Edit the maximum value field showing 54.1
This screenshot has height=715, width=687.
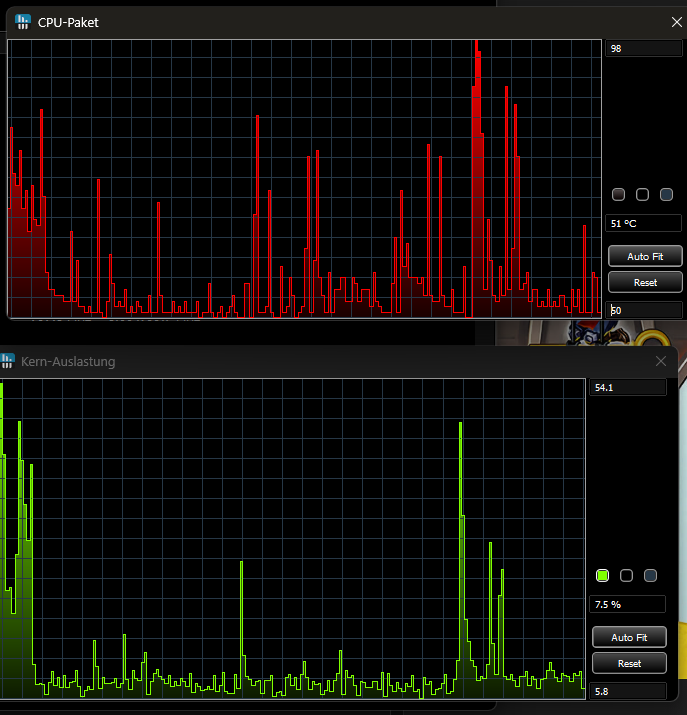(x=628, y=387)
